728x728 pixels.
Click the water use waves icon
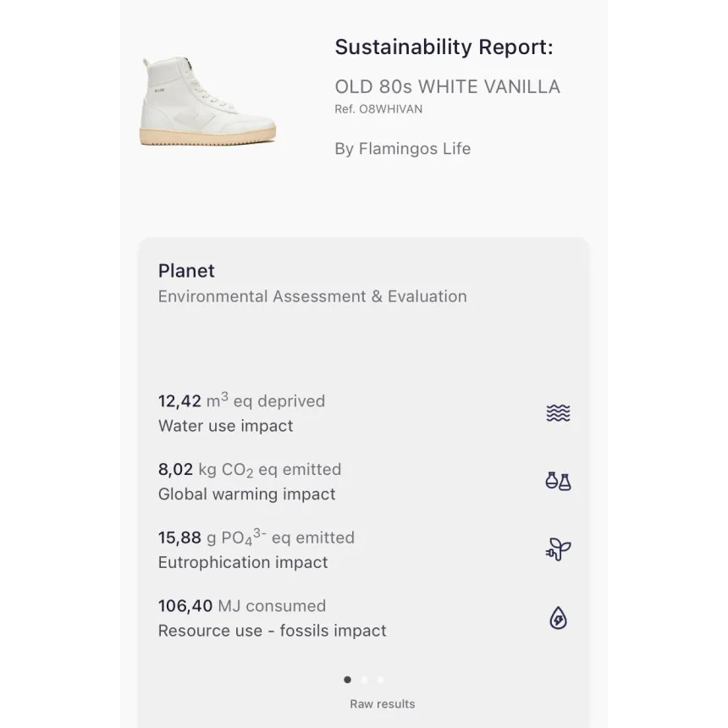(558, 413)
